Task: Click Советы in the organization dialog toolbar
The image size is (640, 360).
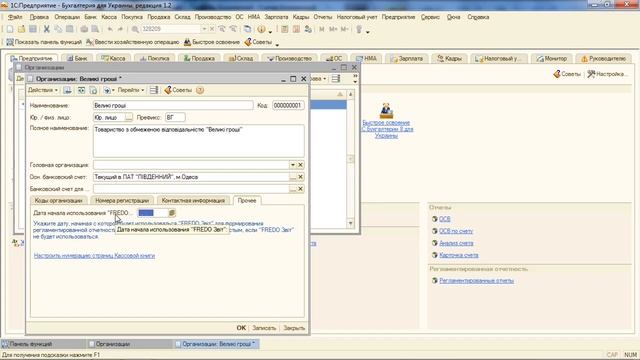Action: click(178, 90)
